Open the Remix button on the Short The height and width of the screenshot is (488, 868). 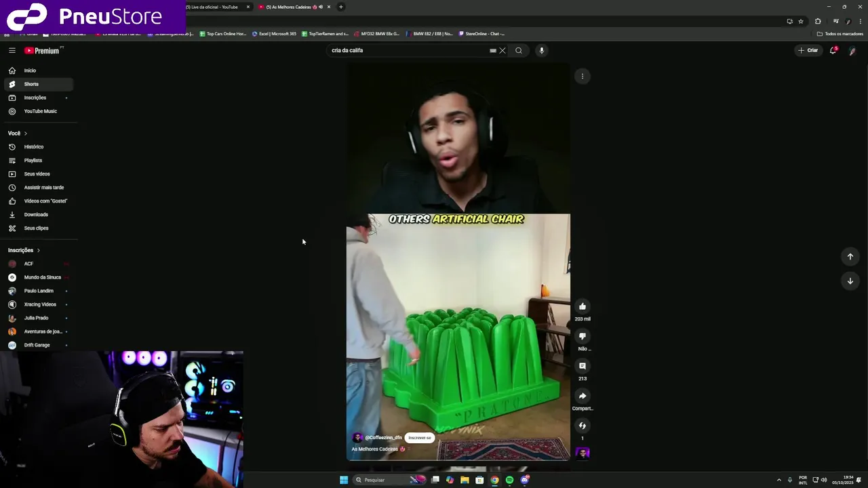pyautogui.click(x=583, y=426)
